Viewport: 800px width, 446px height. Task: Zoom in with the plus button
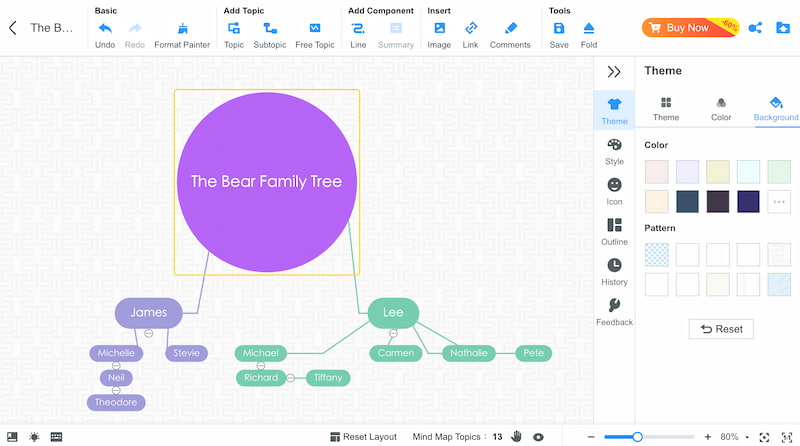pyautogui.click(x=708, y=437)
